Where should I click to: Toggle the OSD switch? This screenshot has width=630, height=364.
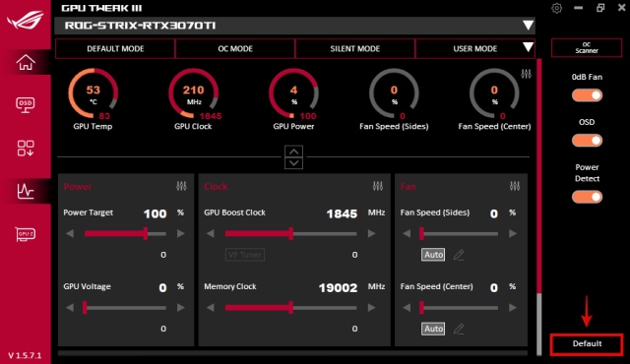[587, 141]
